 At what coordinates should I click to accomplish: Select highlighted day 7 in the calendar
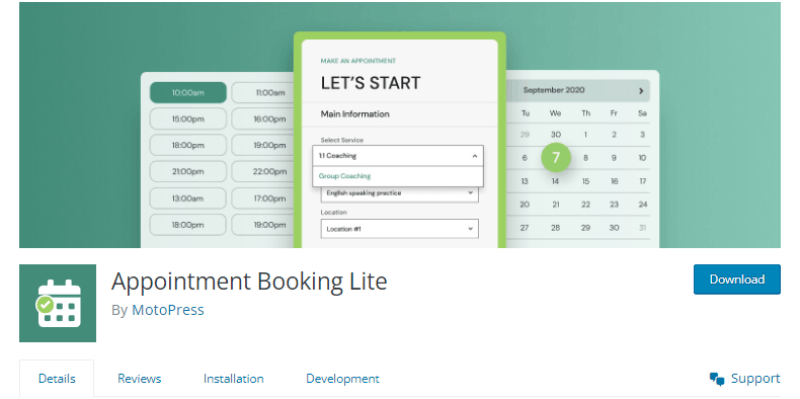click(x=556, y=158)
